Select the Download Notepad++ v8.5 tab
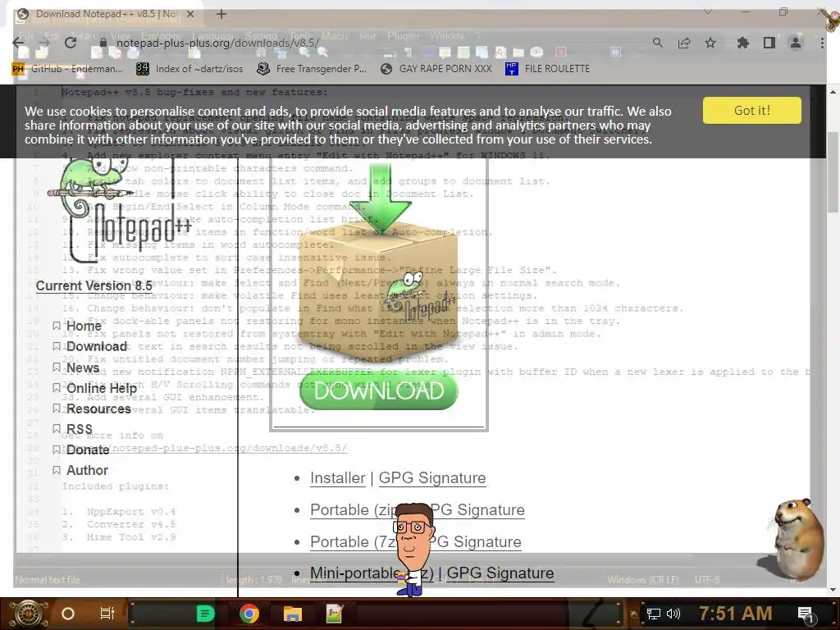The width and height of the screenshot is (840, 630). 107,15
